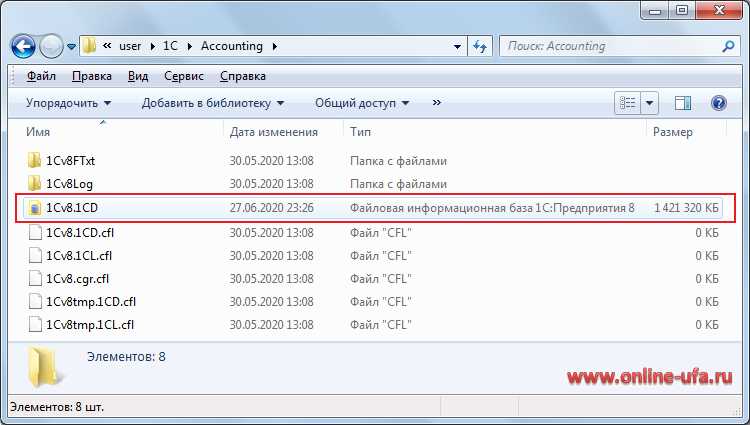Image resolution: width=750 pixels, height=425 pixels.
Task: Select file name '1Cv8.1CD.cfl'
Action: click(80, 233)
